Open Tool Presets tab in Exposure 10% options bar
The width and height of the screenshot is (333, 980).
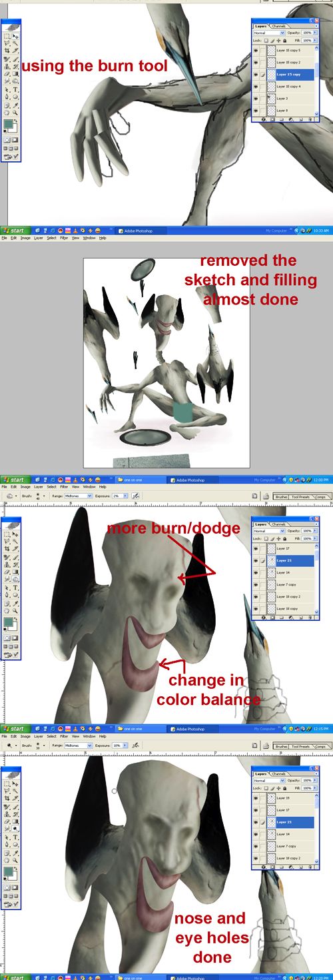(x=300, y=746)
